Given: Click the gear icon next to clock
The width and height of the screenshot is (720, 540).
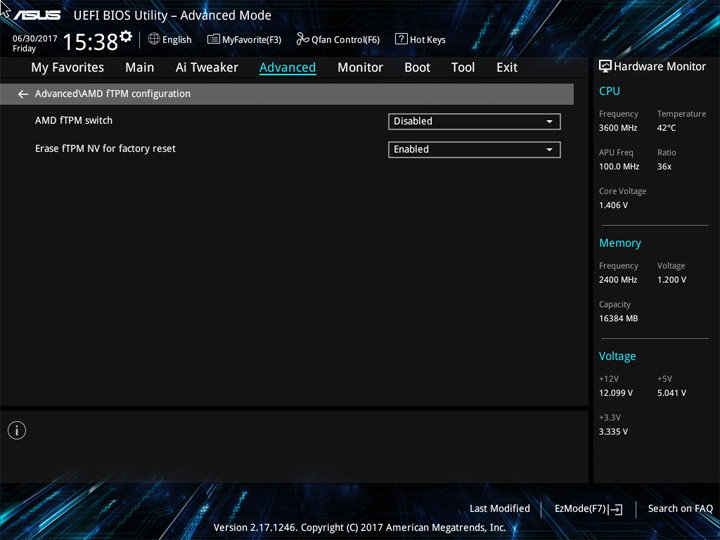Looking at the screenshot, I should click(x=126, y=36).
